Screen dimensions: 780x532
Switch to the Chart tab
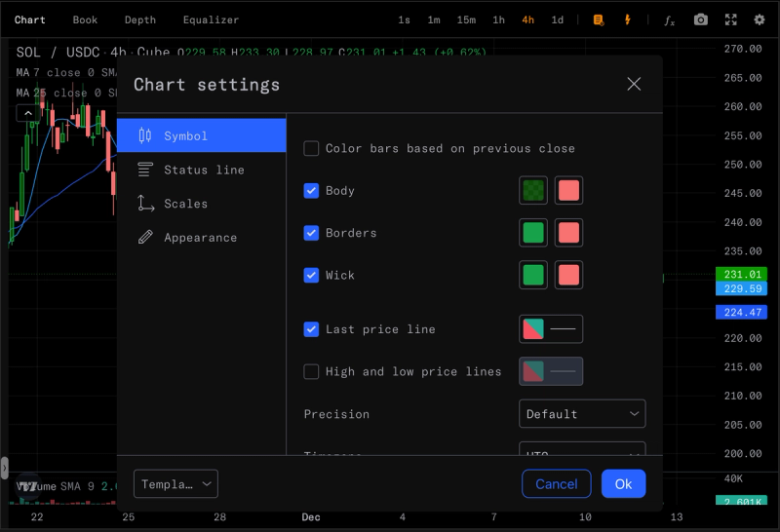(30, 19)
